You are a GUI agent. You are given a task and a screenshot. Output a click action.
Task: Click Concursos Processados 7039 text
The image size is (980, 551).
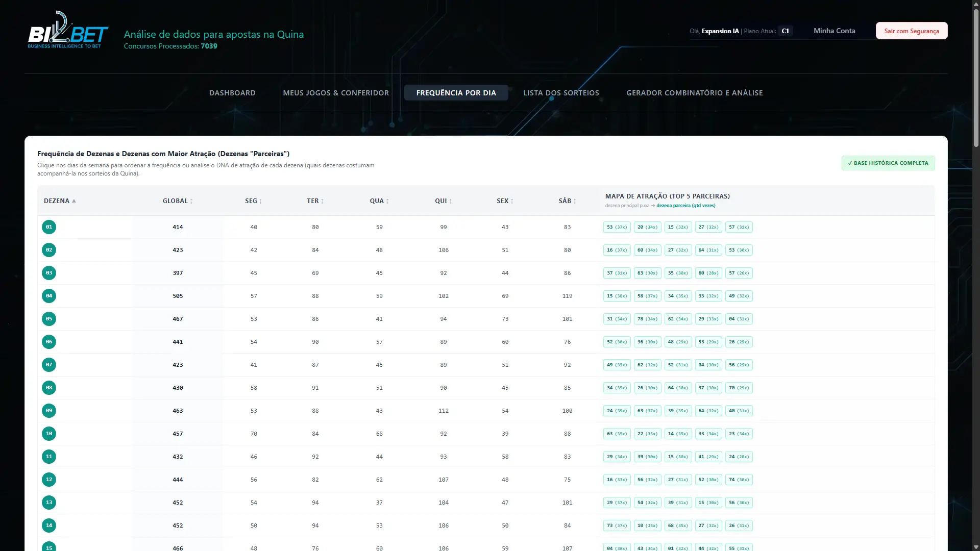point(170,46)
